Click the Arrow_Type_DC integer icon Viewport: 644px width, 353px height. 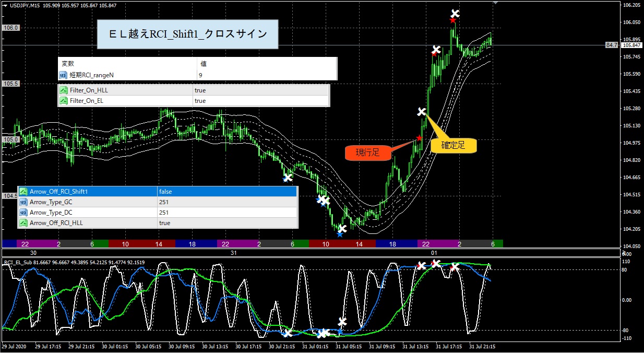tap(23, 213)
